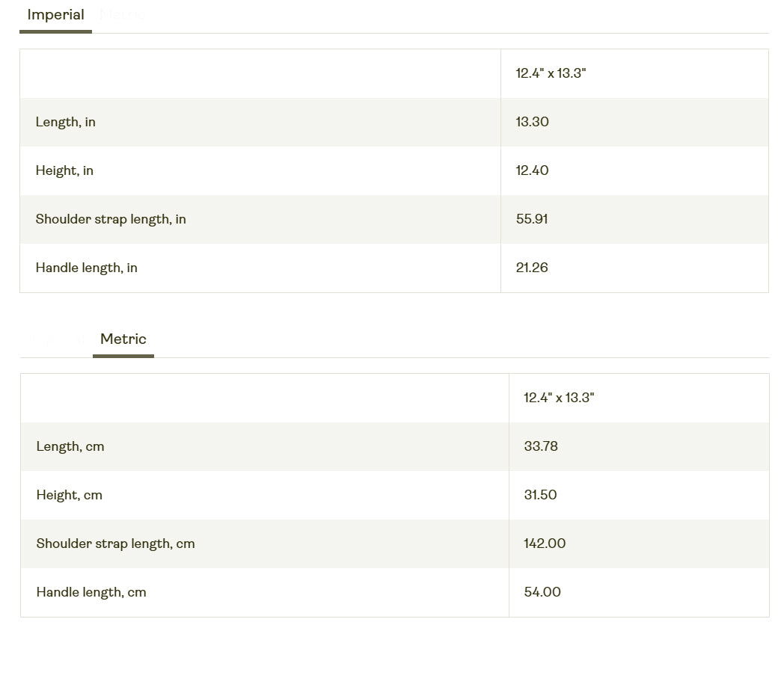Click the 21.26 handle length value

532,268
